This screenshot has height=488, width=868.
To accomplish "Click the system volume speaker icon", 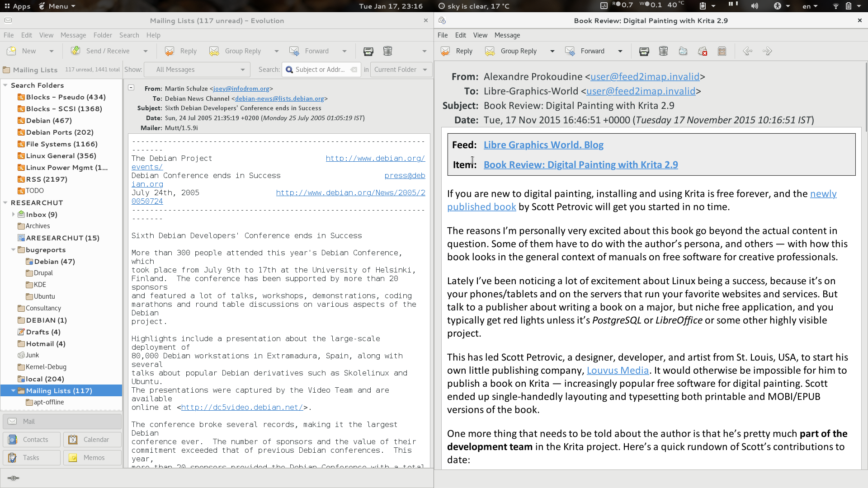I will pos(755,6).
